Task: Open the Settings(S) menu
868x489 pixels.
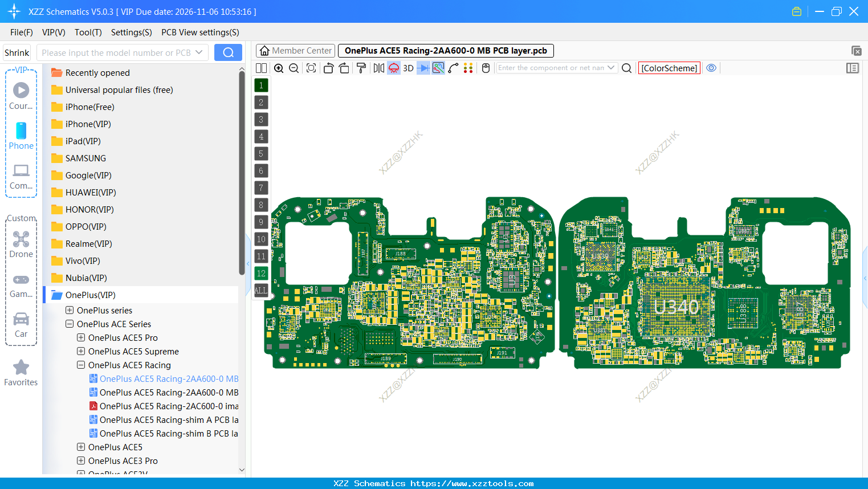Action: (131, 32)
